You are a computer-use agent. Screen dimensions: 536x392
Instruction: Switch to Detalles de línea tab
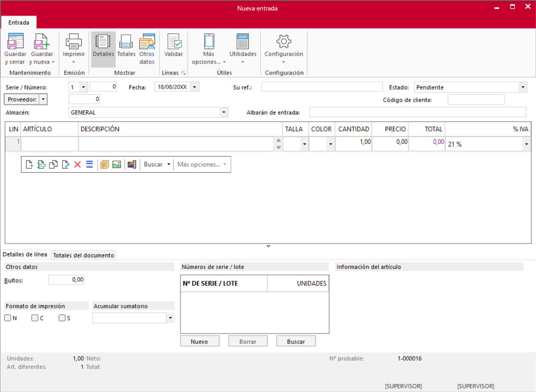pyautogui.click(x=25, y=254)
